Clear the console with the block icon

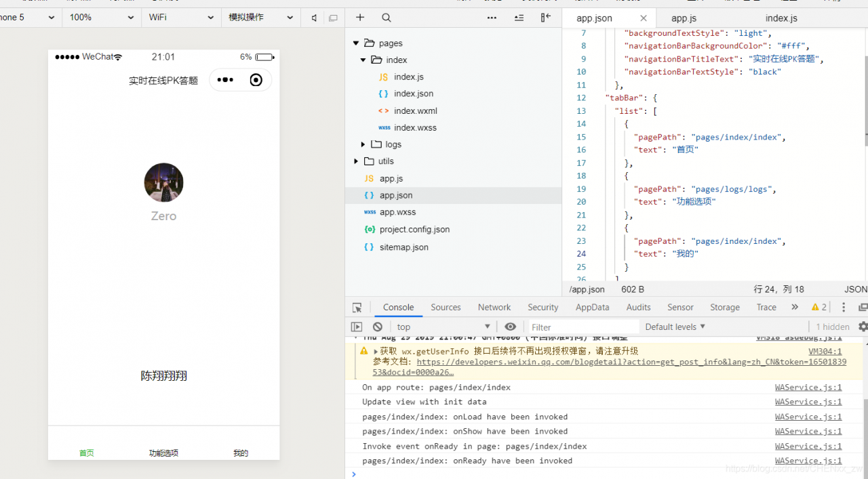click(x=378, y=327)
